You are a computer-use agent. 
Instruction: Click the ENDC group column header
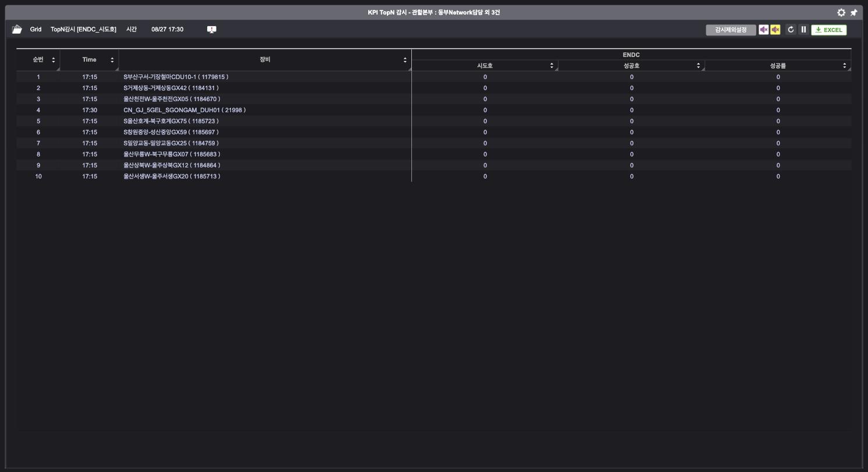pyautogui.click(x=631, y=55)
